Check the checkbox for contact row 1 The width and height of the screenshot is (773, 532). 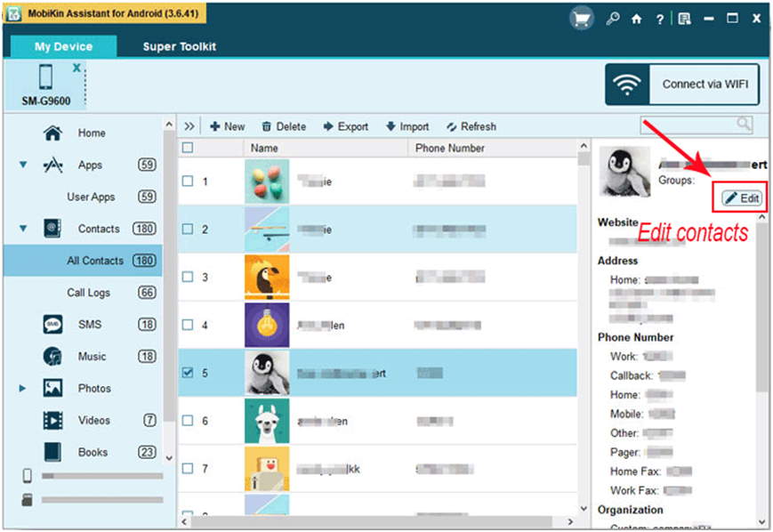[x=187, y=181]
